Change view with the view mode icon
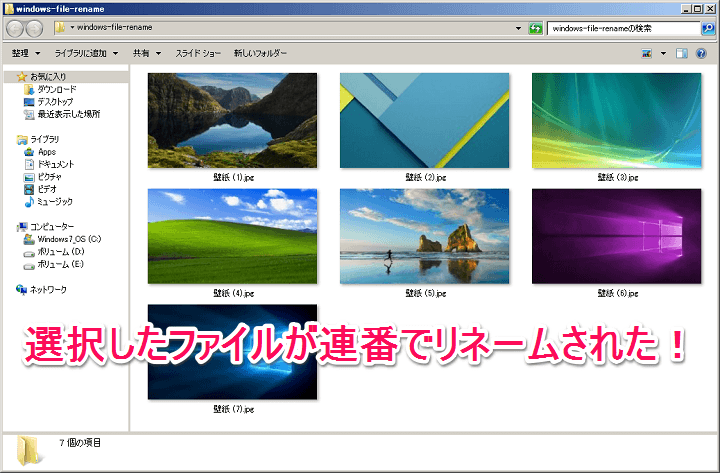This screenshot has height=473, width=720. pos(647,53)
